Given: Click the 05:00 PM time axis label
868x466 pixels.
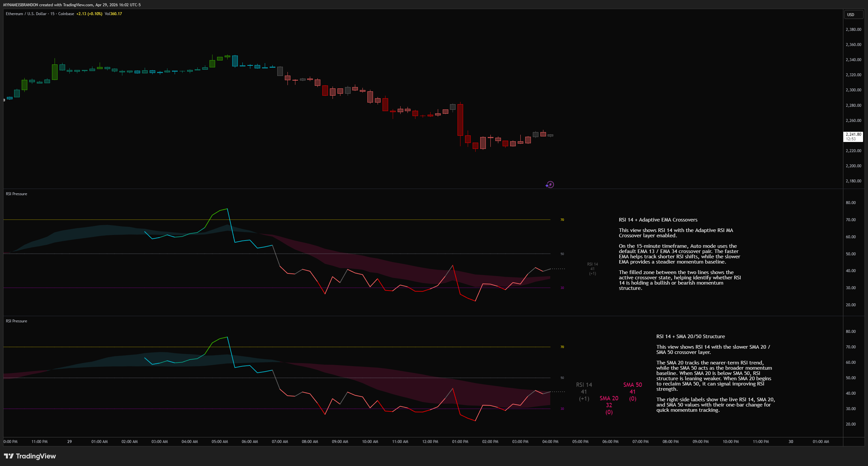Looking at the screenshot, I should pos(580,442).
